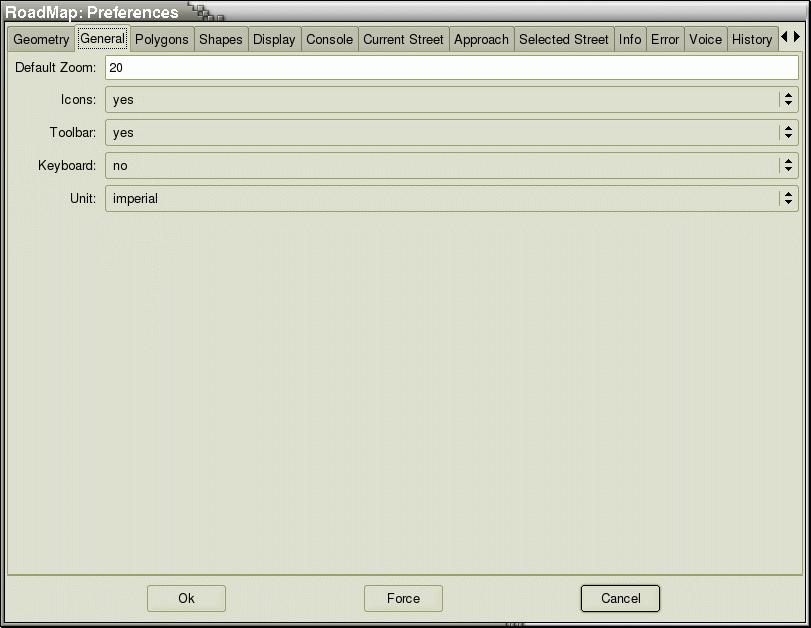Switch to the Display tab

point(274,40)
